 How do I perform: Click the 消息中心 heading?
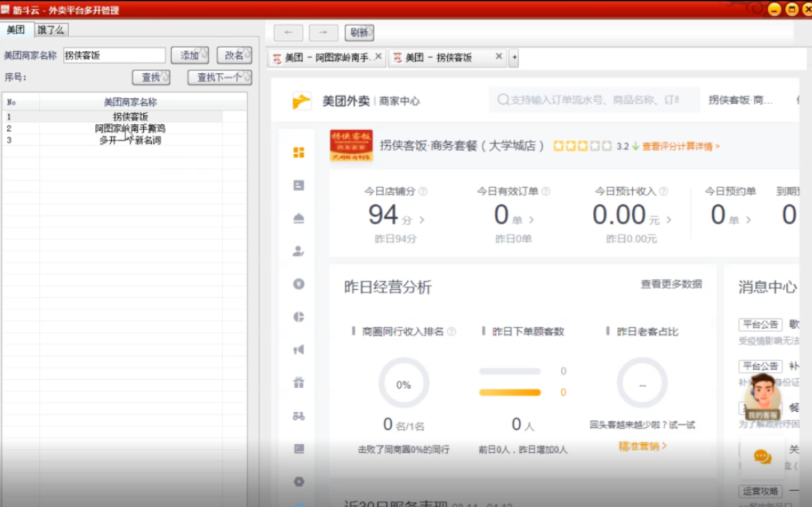(768, 287)
